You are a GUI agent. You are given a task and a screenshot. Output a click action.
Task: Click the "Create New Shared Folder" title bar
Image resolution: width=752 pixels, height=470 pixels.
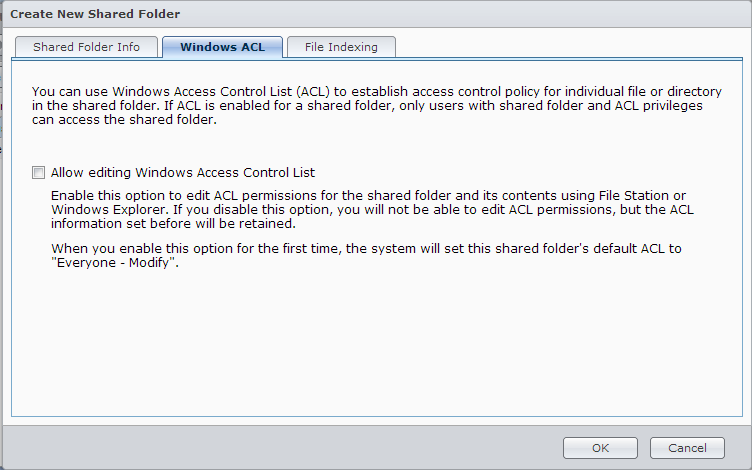click(96, 14)
